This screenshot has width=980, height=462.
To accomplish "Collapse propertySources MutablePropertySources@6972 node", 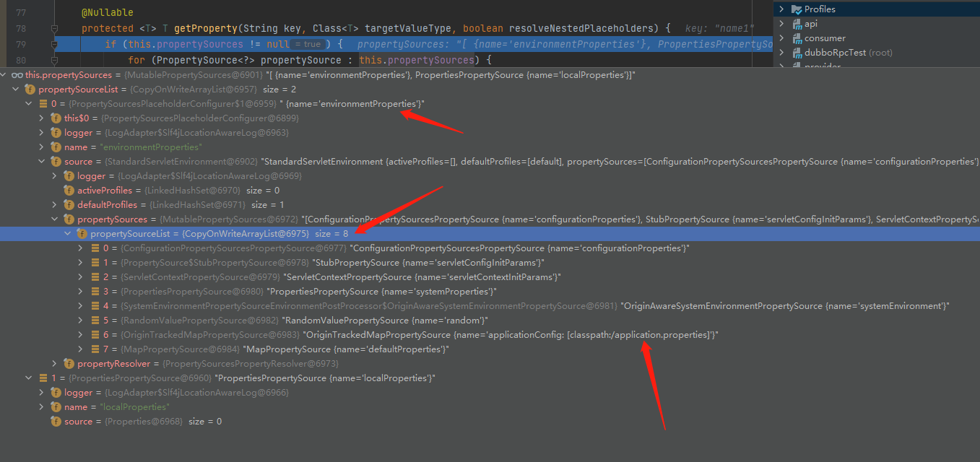I will 56,219.
